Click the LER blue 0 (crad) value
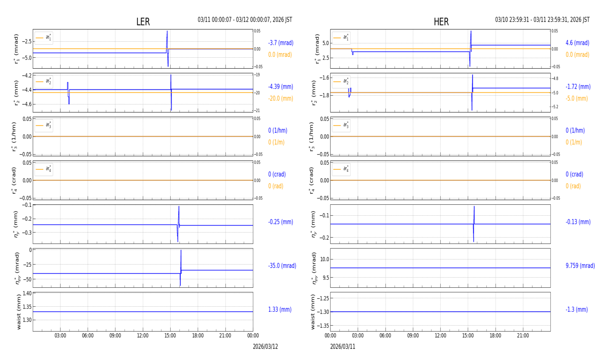The image size is (595, 364). pos(277,174)
